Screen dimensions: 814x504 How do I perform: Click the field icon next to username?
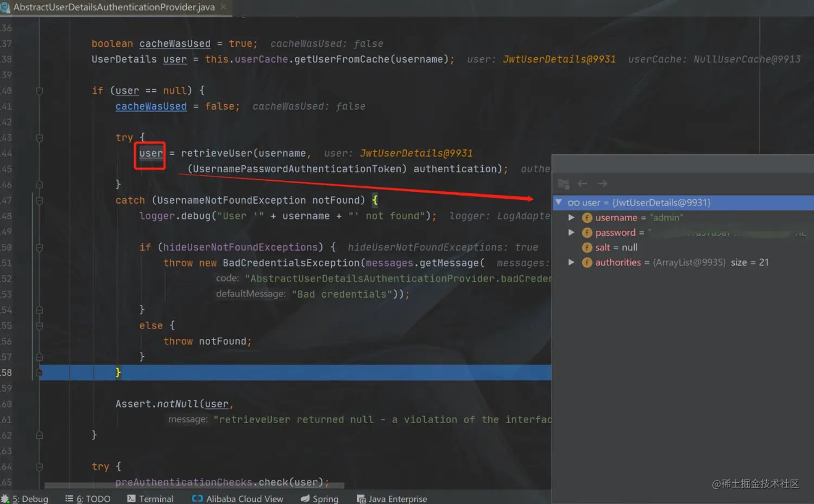587,218
